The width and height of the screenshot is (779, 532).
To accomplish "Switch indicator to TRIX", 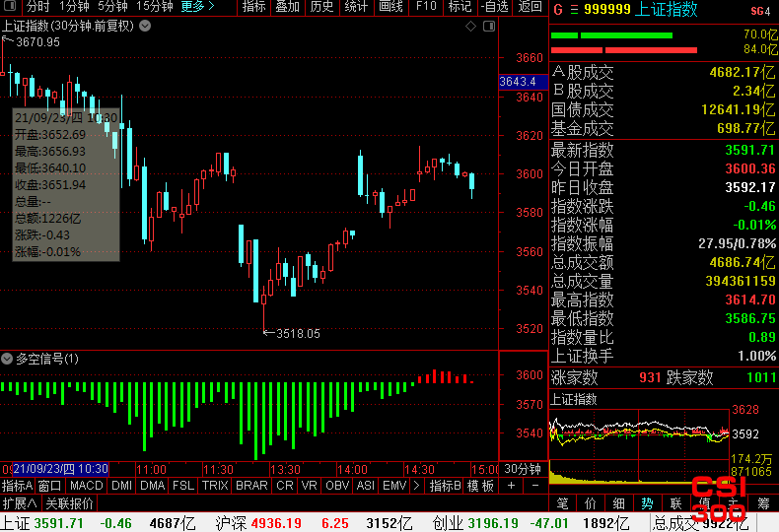I will pos(215,486).
